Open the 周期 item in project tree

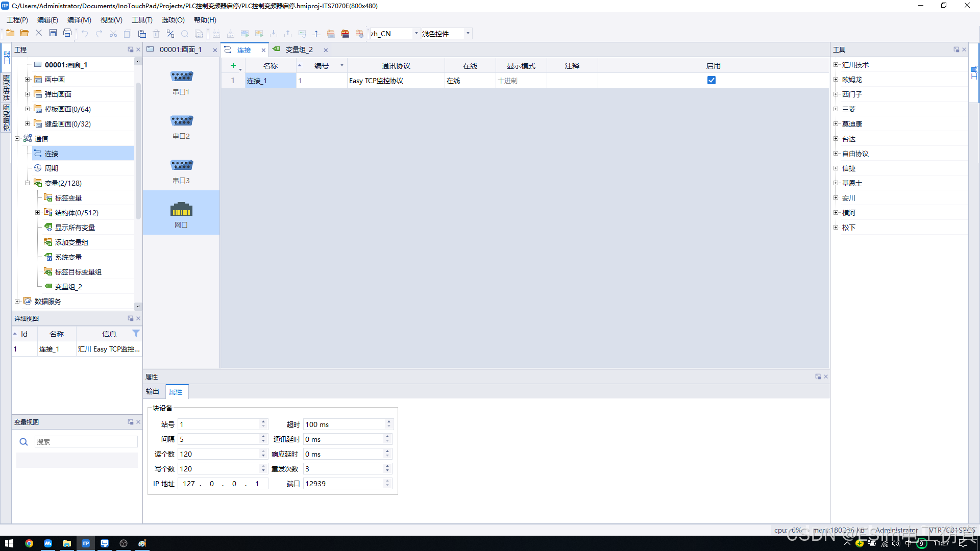coord(51,168)
